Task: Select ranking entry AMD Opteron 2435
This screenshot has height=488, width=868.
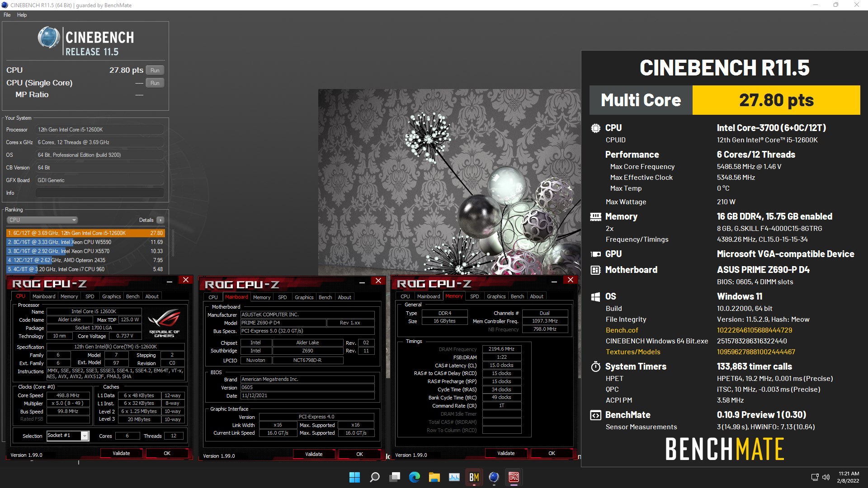Action: pos(85,260)
